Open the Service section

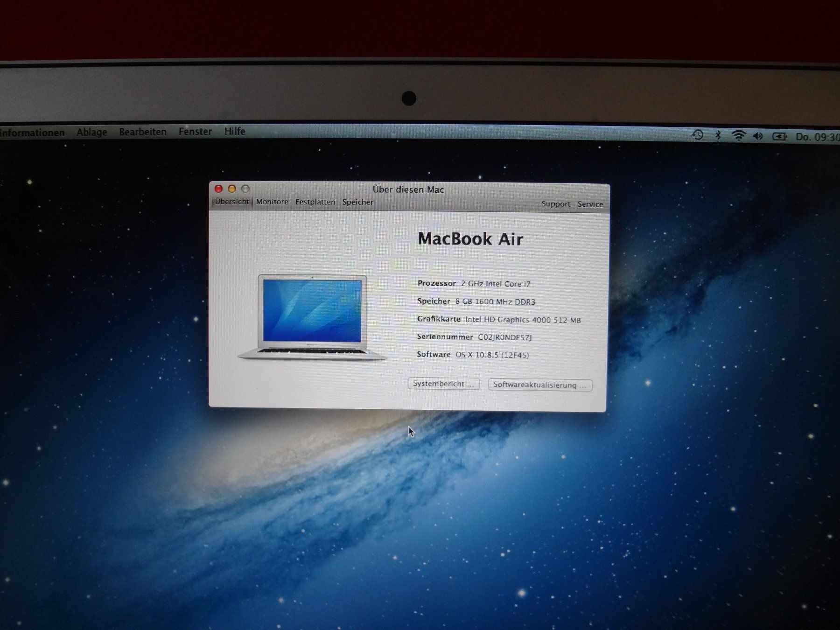(590, 204)
